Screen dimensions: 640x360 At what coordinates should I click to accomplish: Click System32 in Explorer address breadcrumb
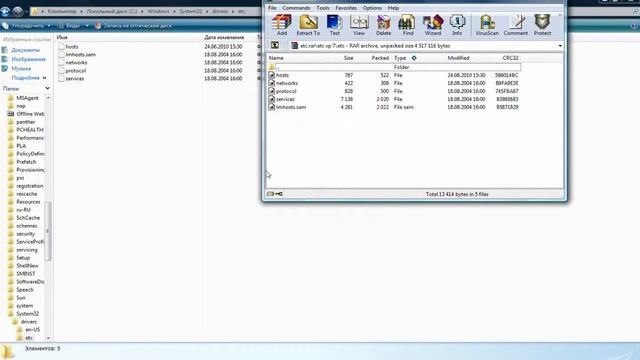(191, 11)
